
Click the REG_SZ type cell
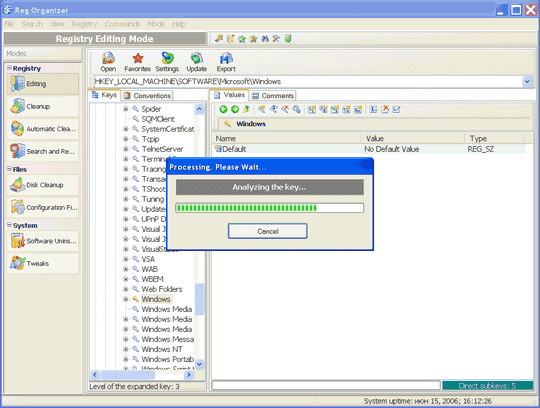(x=480, y=149)
